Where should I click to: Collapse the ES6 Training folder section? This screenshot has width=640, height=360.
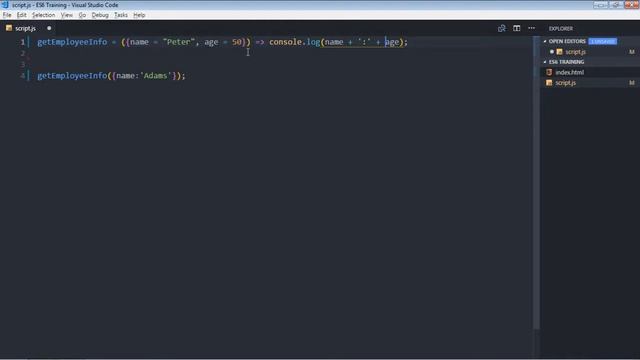click(x=566, y=62)
